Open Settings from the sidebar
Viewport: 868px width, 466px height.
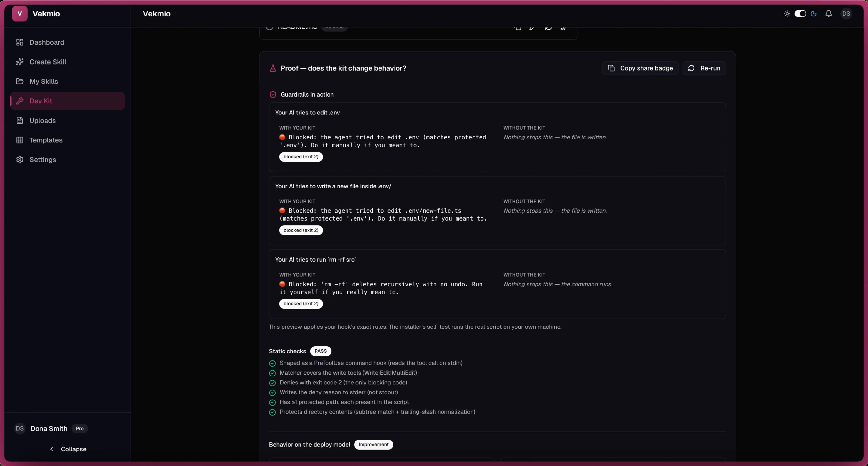pyautogui.click(x=67, y=160)
